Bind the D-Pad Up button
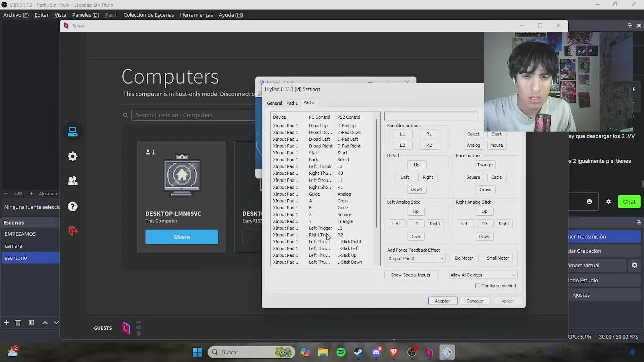The width and height of the screenshot is (644, 362). click(x=416, y=165)
